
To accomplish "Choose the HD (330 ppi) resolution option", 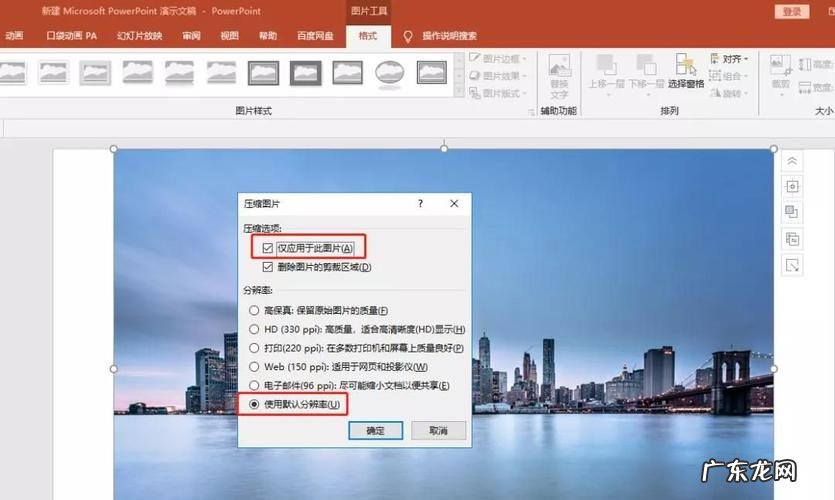I will (x=253, y=329).
